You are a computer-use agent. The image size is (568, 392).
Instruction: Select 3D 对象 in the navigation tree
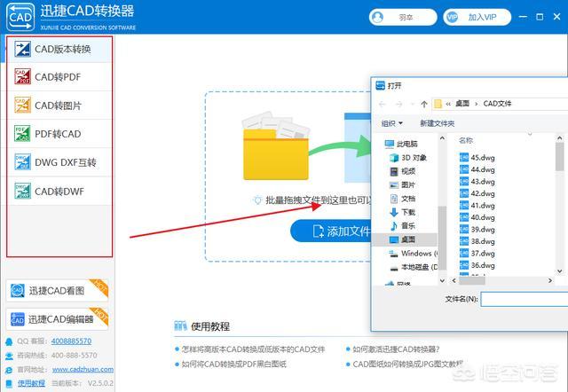click(408, 158)
